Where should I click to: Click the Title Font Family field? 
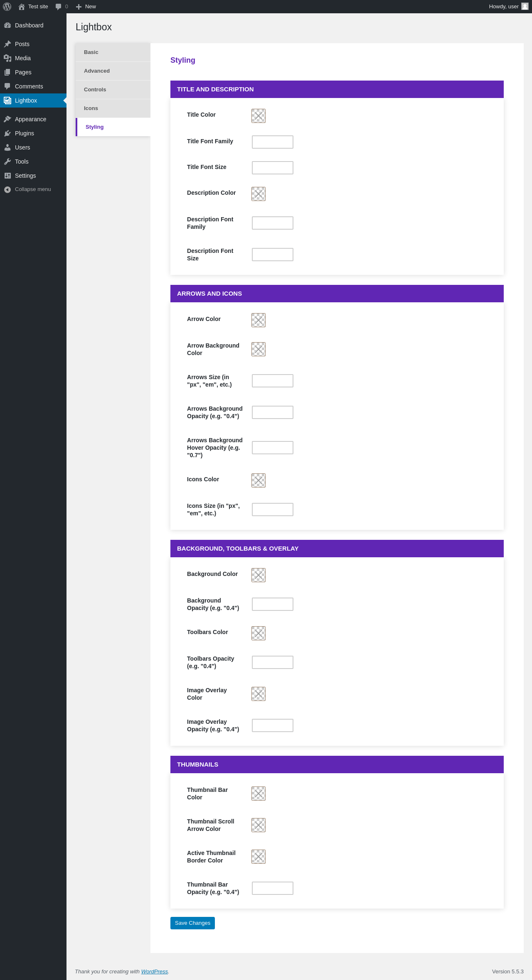click(x=273, y=142)
